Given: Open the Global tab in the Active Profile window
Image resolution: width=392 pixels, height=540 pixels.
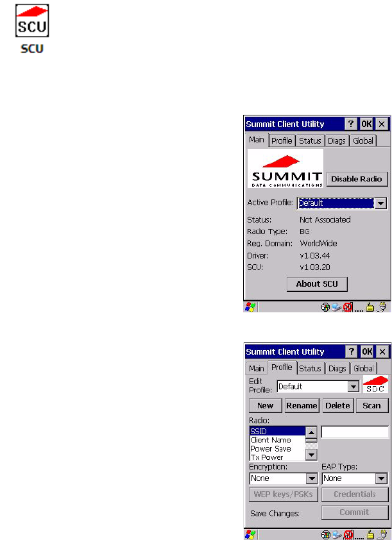Looking at the screenshot, I should [x=362, y=141].
